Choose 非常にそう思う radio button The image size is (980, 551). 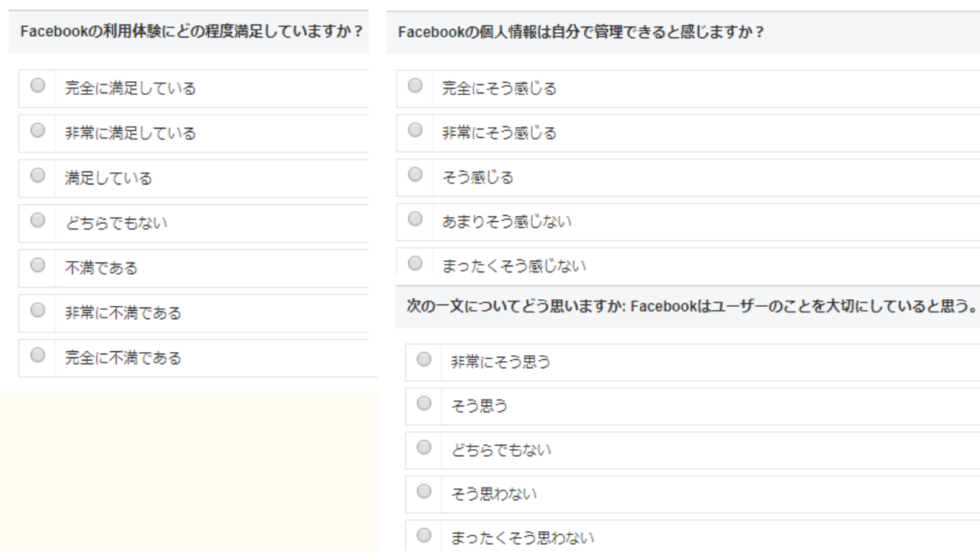[424, 360]
